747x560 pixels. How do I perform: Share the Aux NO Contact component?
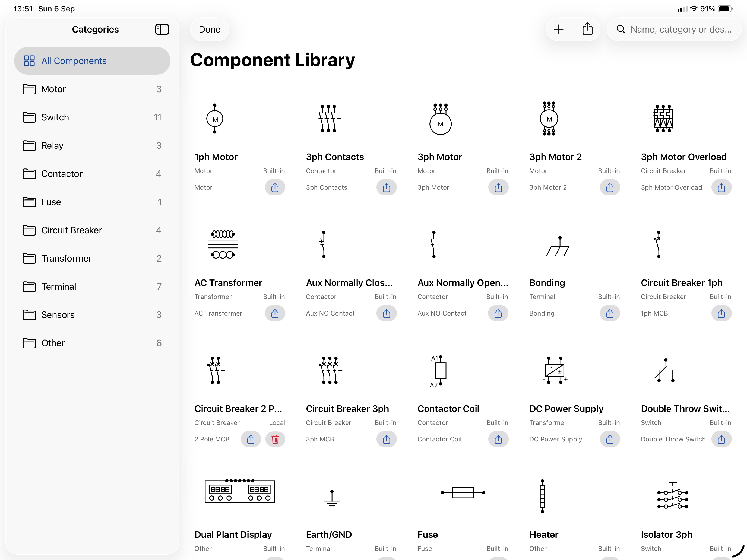tap(498, 313)
